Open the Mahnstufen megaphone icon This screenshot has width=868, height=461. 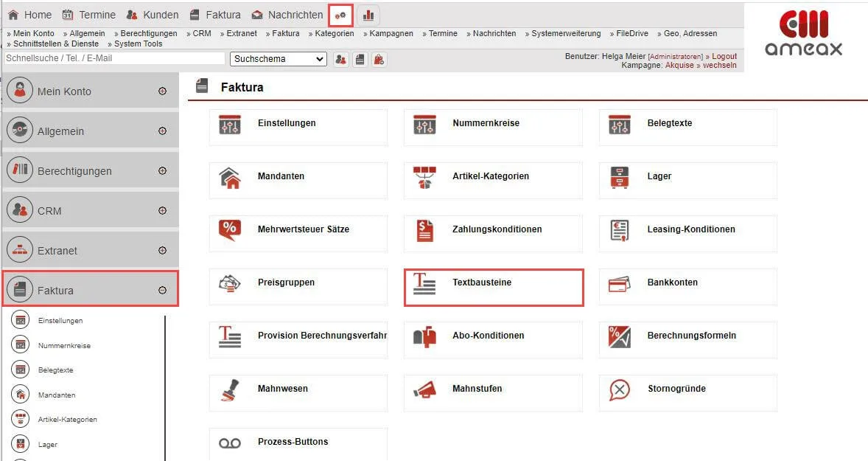coord(424,389)
